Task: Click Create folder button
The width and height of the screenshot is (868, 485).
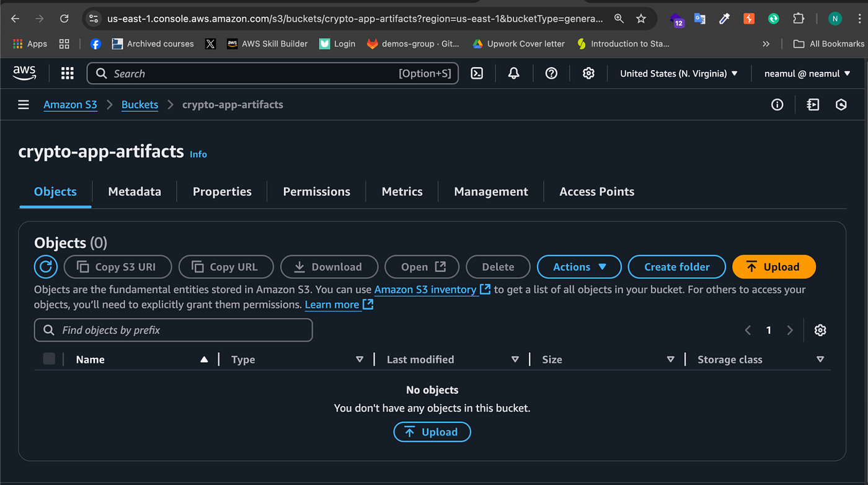Action: (676, 267)
